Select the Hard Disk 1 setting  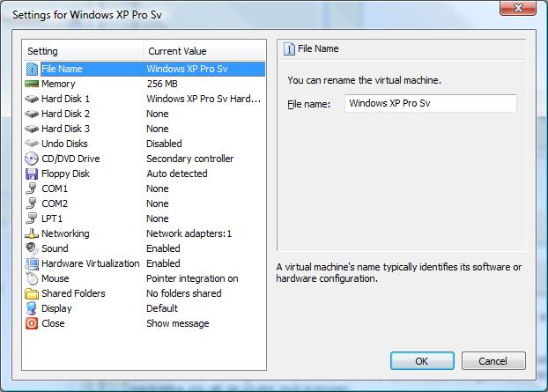(x=144, y=99)
